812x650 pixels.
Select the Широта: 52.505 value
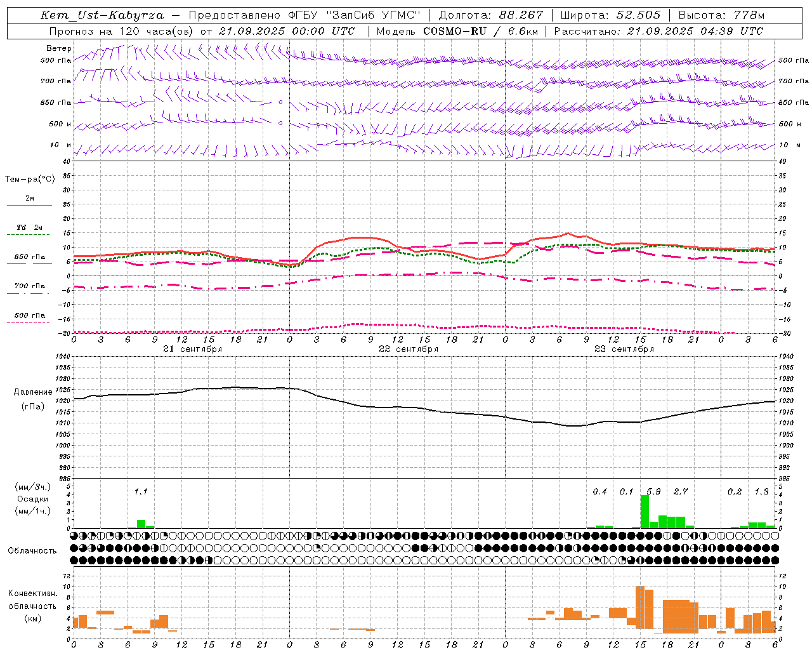610,15
